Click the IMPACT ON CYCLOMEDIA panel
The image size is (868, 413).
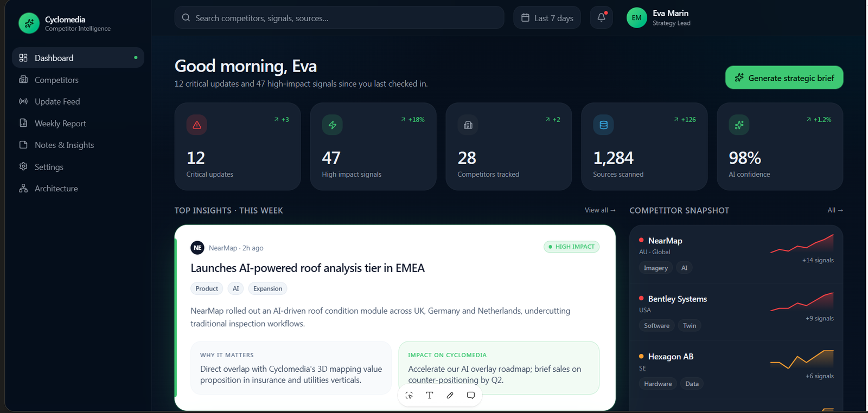point(499,367)
